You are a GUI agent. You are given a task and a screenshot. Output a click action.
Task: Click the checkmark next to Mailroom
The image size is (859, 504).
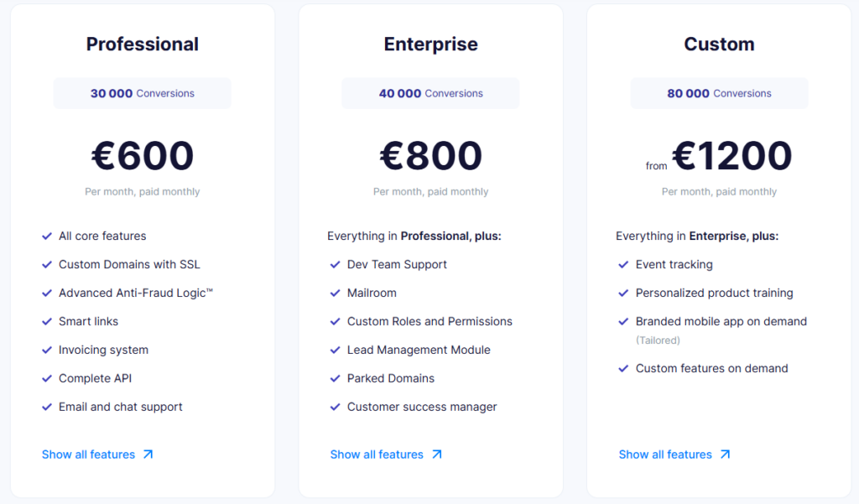(336, 293)
